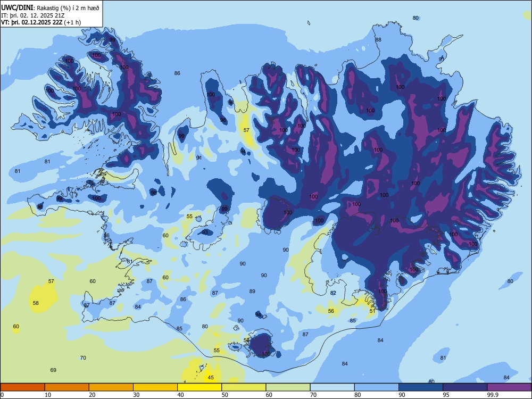The image size is (532, 399).
Task: Click the legend tick label '40'
Action: click(x=180, y=395)
